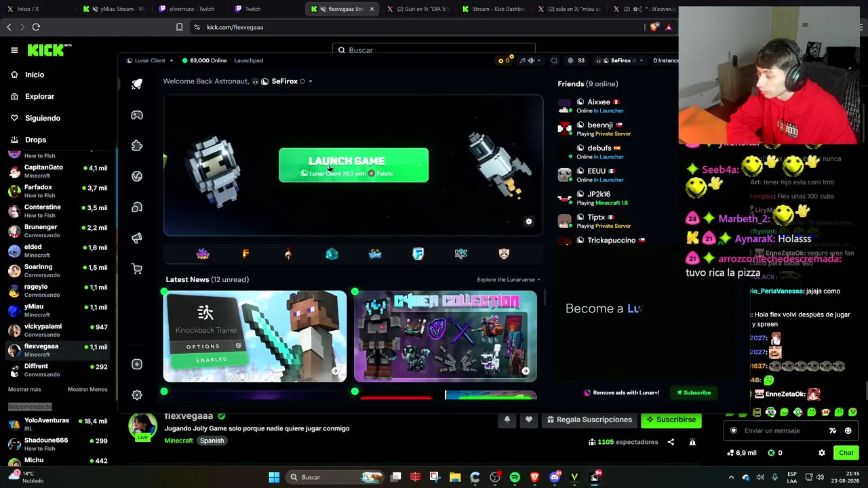868x488 pixels.
Task: Open Brunenger channel in sidebar
Action: click(x=58, y=230)
